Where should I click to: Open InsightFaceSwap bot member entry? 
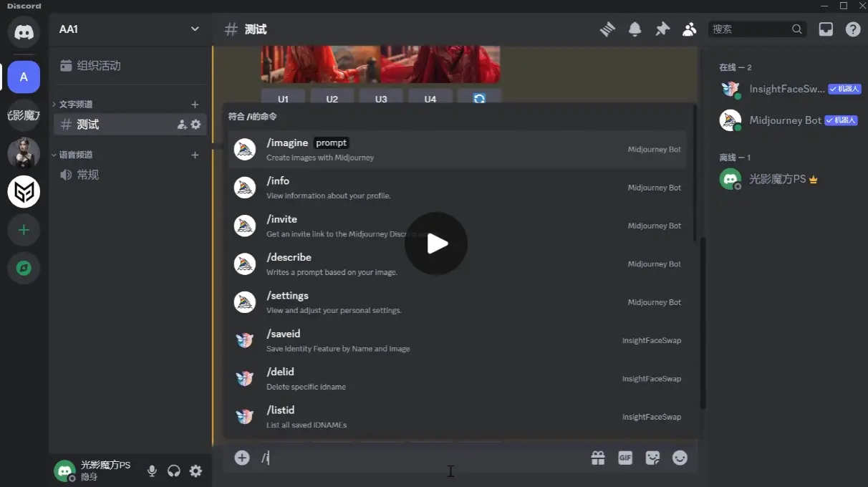[790, 89]
